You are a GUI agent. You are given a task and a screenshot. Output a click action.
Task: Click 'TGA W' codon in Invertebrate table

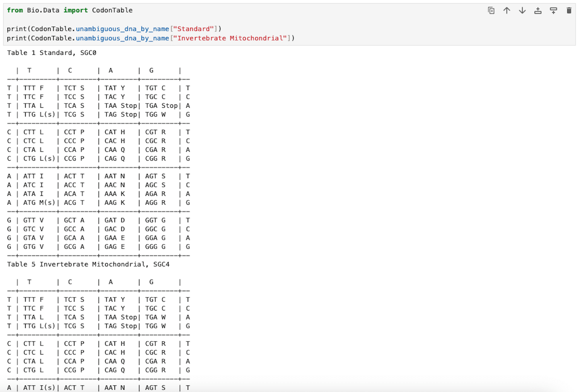[155, 317]
